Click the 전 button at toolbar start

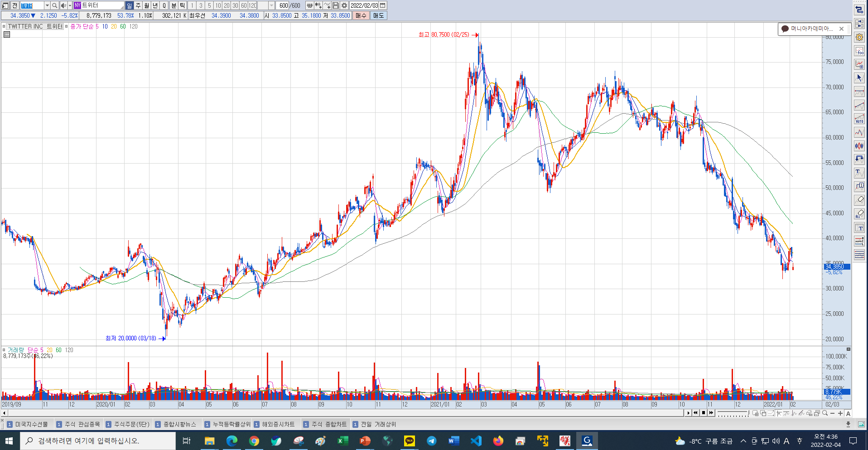(x=14, y=5)
